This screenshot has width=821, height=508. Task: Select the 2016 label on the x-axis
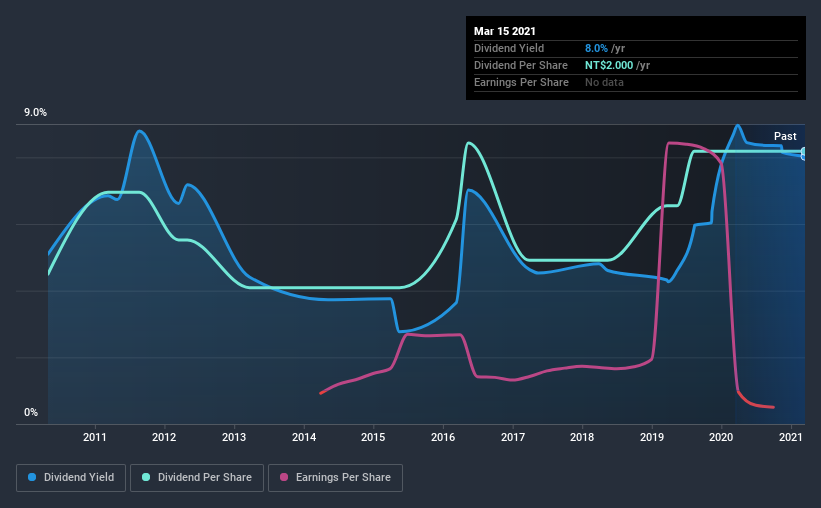point(443,437)
